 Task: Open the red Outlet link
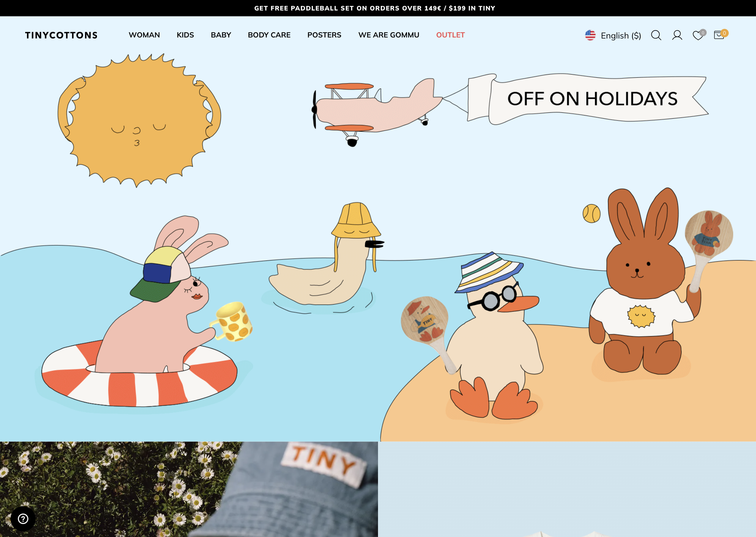click(450, 35)
